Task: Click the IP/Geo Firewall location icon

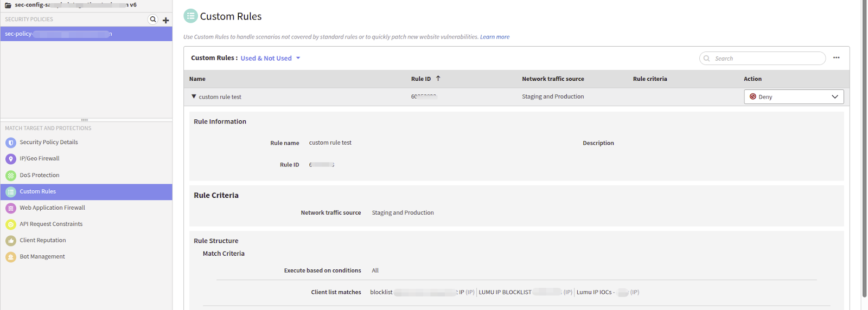Action: 11,159
